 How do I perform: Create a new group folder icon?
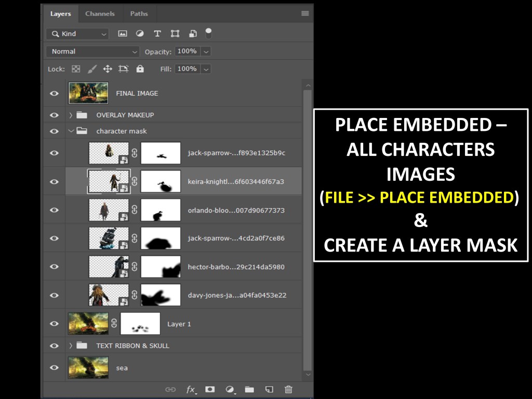click(x=249, y=389)
